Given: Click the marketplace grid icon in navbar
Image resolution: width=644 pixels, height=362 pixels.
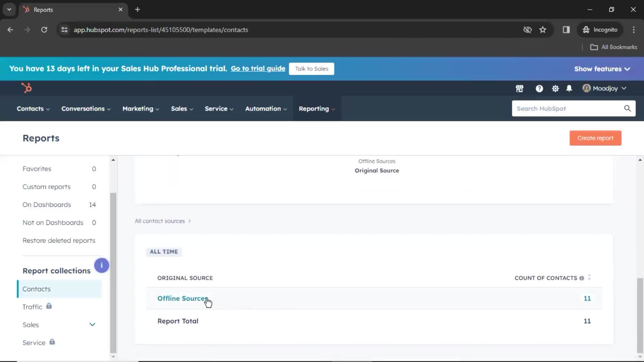Looking at the screenshot, I should [519, 88].
